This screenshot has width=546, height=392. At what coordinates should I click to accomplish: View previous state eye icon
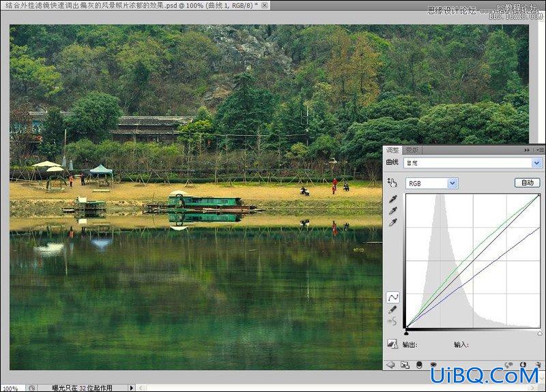(x=508, y=365)
